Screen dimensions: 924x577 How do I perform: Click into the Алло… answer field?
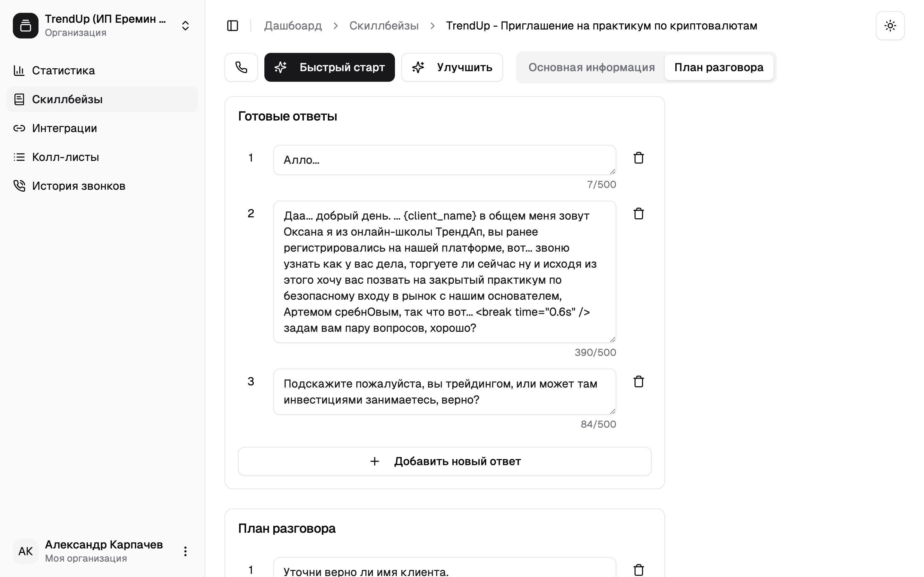(x=444, y=160)
